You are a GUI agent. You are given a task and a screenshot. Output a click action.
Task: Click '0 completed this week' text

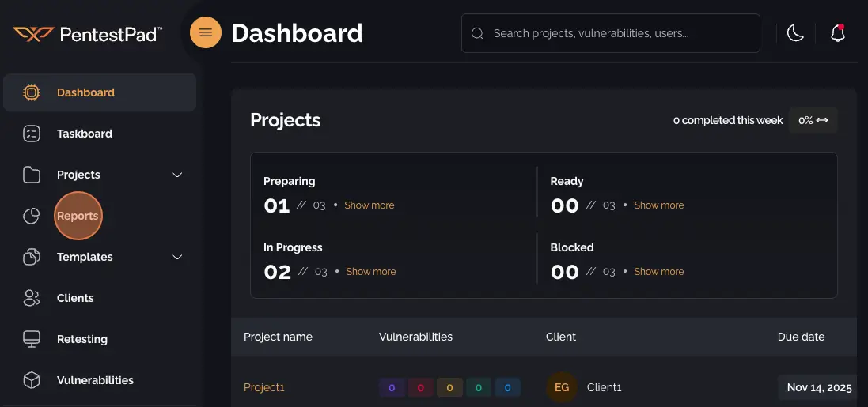[x=728, y=120]
